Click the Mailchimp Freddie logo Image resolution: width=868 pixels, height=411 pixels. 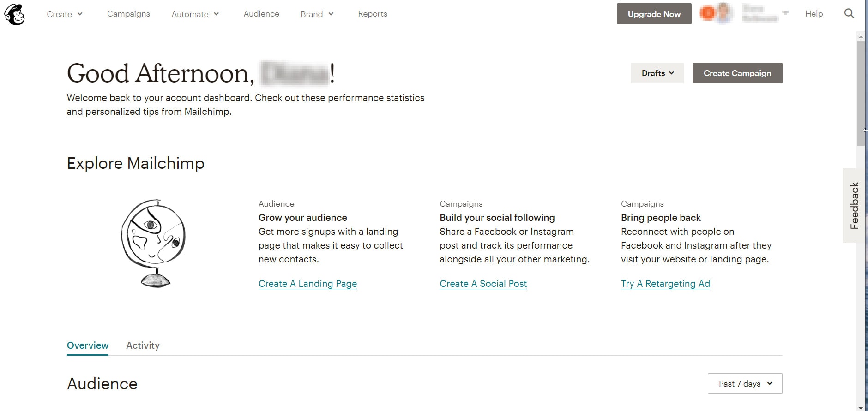pos(14,14)
